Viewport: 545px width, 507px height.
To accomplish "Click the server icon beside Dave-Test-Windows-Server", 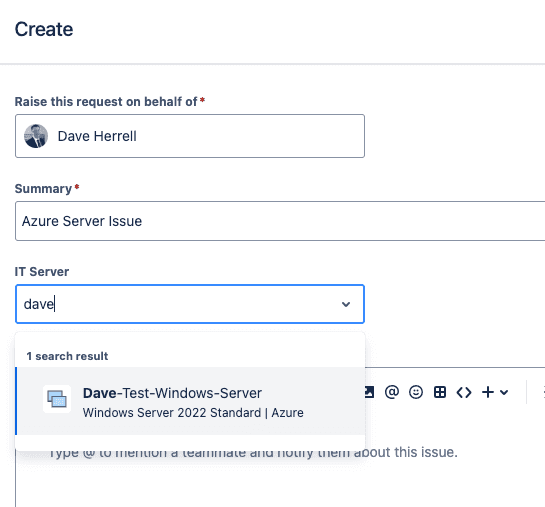I will pos(57,399).
